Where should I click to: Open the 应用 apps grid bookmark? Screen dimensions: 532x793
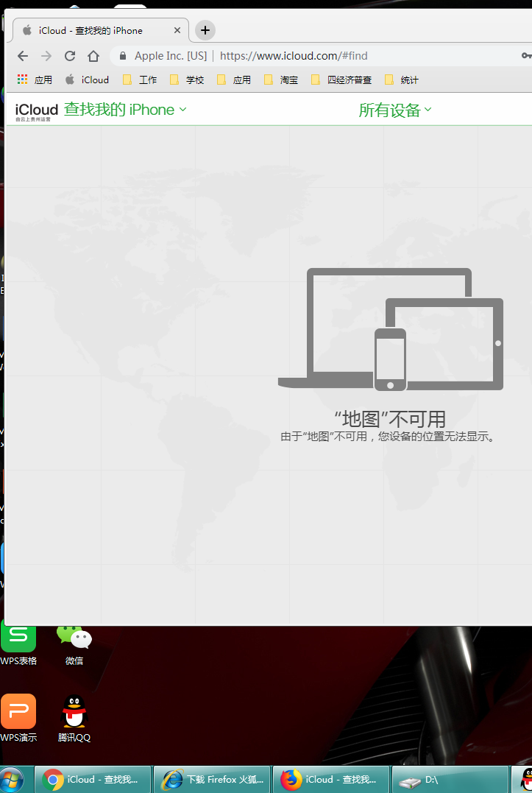tap(35, 80)
